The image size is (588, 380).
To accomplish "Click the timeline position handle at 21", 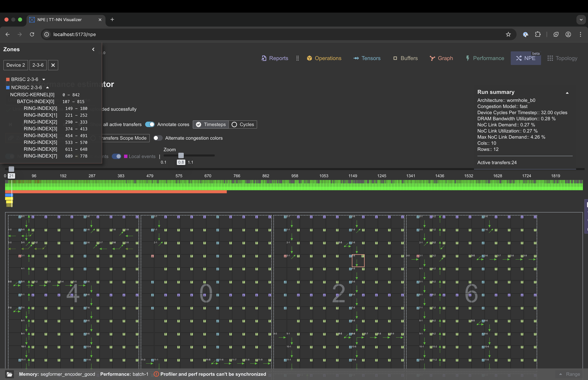I will [11, 169].
